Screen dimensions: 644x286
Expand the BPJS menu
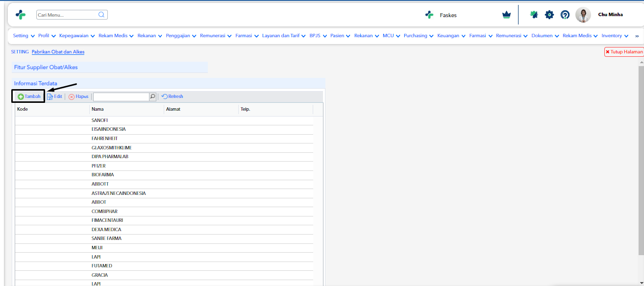pos(319,36)
